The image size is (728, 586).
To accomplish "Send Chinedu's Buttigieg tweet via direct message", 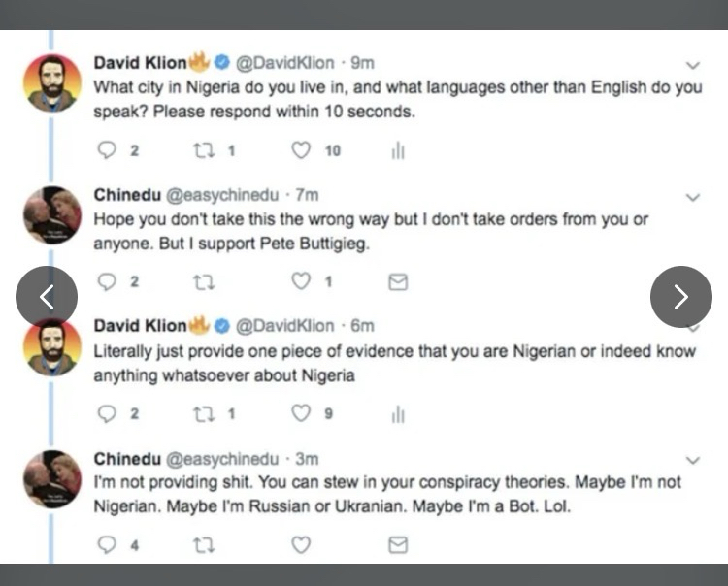I will point(397,281).
